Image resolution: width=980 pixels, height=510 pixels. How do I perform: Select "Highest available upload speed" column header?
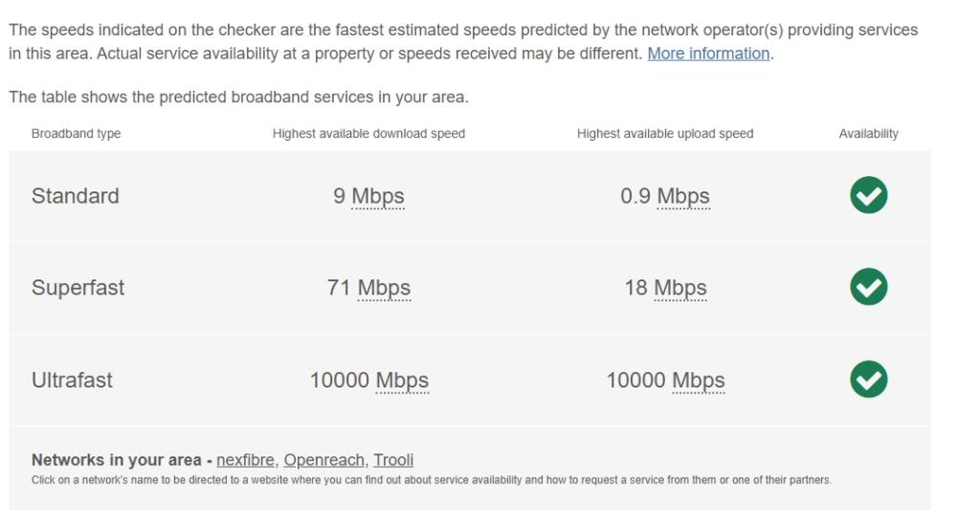[x=665, y=134]
